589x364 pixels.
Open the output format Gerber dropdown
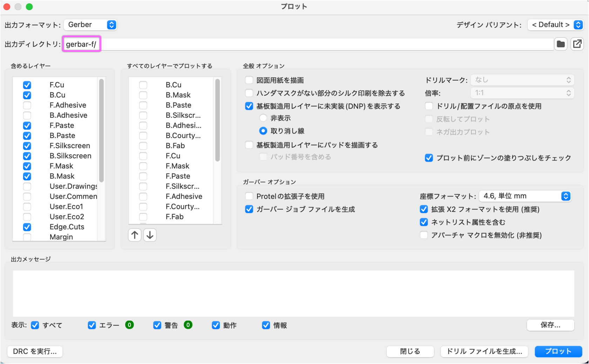[x=90, y=25]
